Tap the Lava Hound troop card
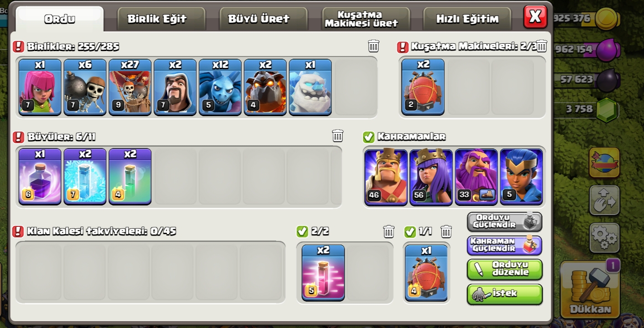Image resolution: width=644 pixels, height=328 pixels. pos(265,87)
